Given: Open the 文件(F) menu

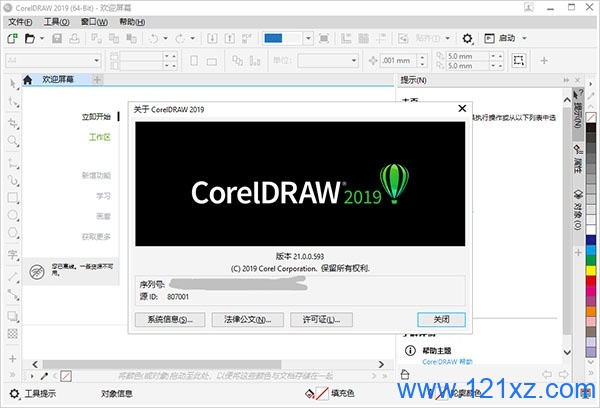Looking at the screenshot, I should [20, 22].
